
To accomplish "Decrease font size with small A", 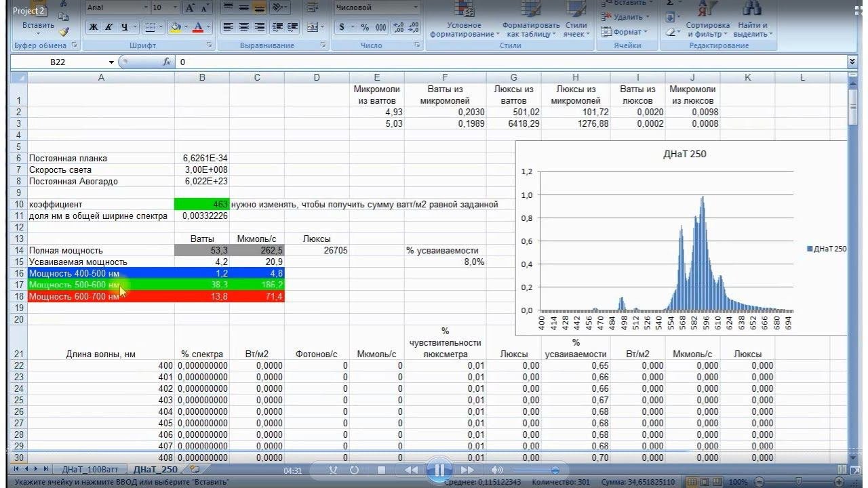I will click(x=204, y=7).
